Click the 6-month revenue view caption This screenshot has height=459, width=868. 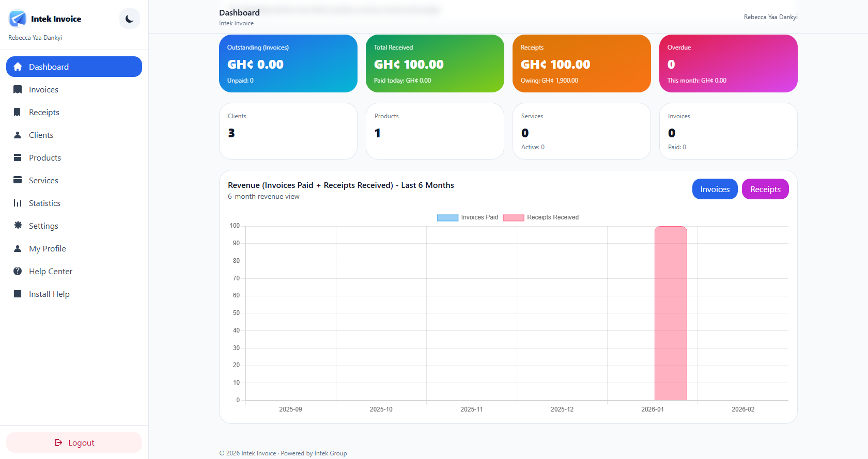pos(263,197)
